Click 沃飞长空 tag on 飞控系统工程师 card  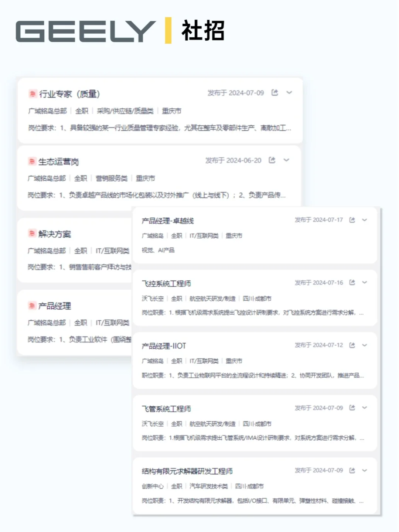click(153, 299)
